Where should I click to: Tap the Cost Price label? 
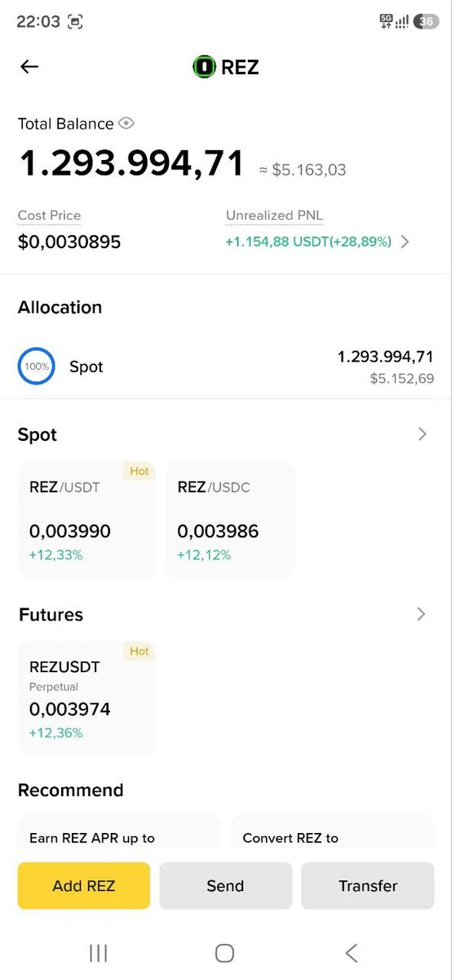(x=49, y=216)
